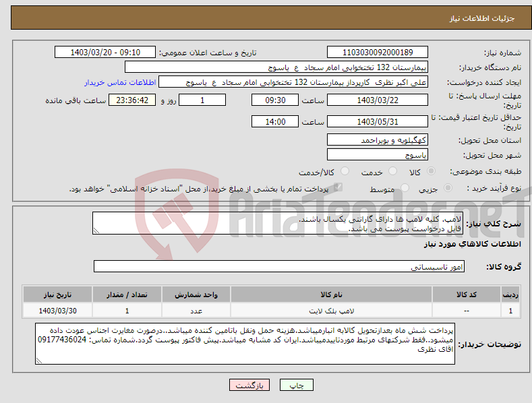Screen dimensions: 532x403
Task: Click the remaining days field showing 1
Action: coord(202,100)
